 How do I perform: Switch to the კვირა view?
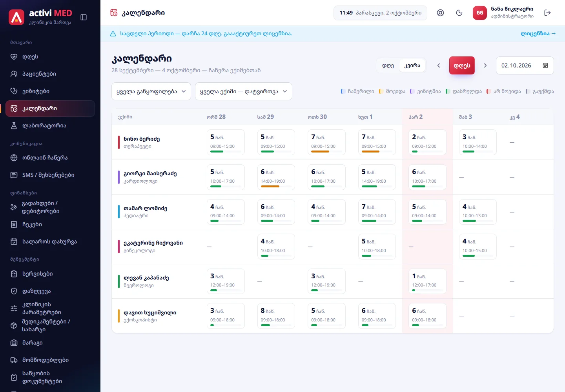(x=412, y=65)
